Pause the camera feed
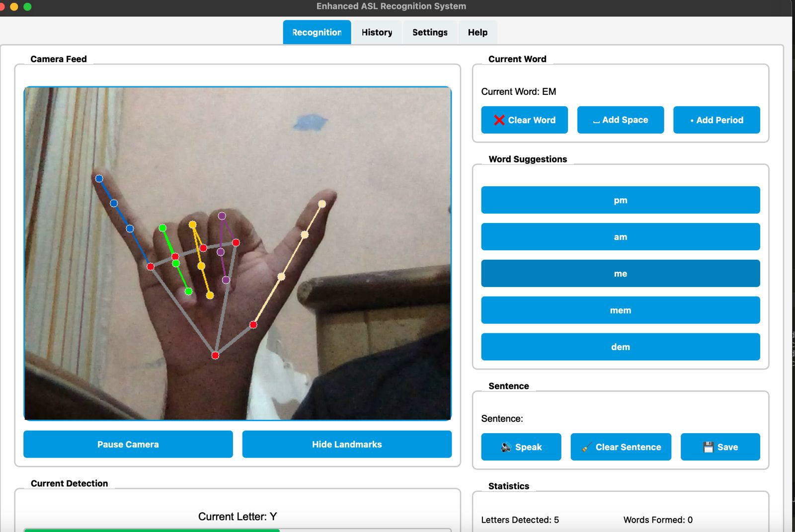 (128, 444)
